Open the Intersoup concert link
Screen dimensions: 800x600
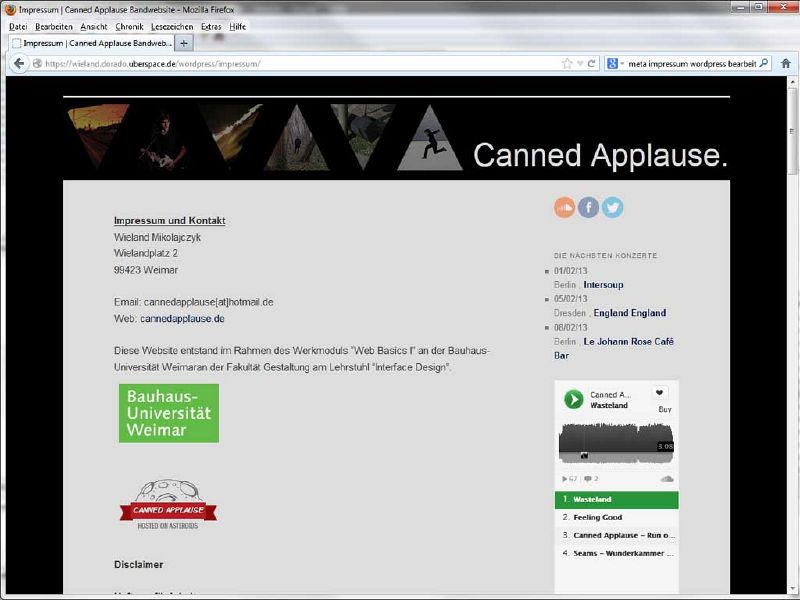(603, 285)
